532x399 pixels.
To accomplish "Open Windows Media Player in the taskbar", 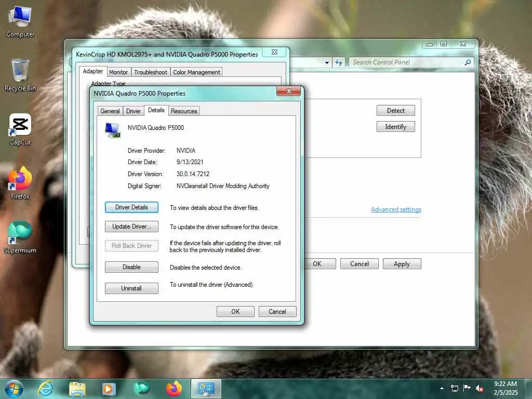I will click(x=109, y=389).
